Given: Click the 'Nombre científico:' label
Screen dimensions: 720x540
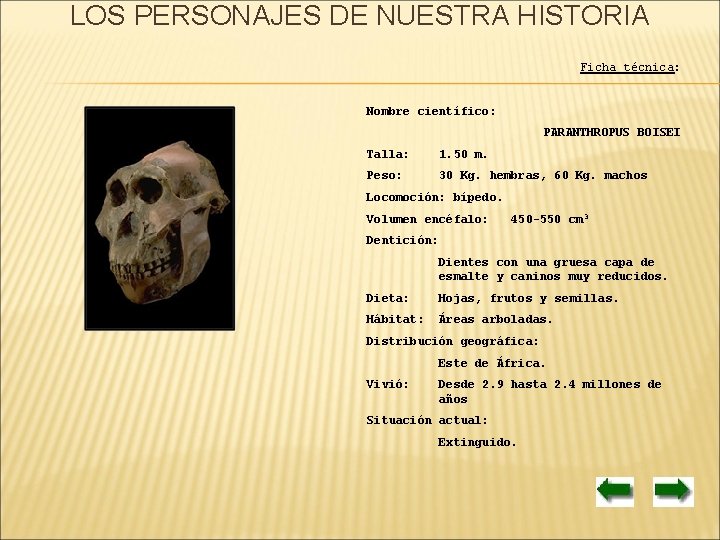Looking at the screenshot, I should coord(431,111).
